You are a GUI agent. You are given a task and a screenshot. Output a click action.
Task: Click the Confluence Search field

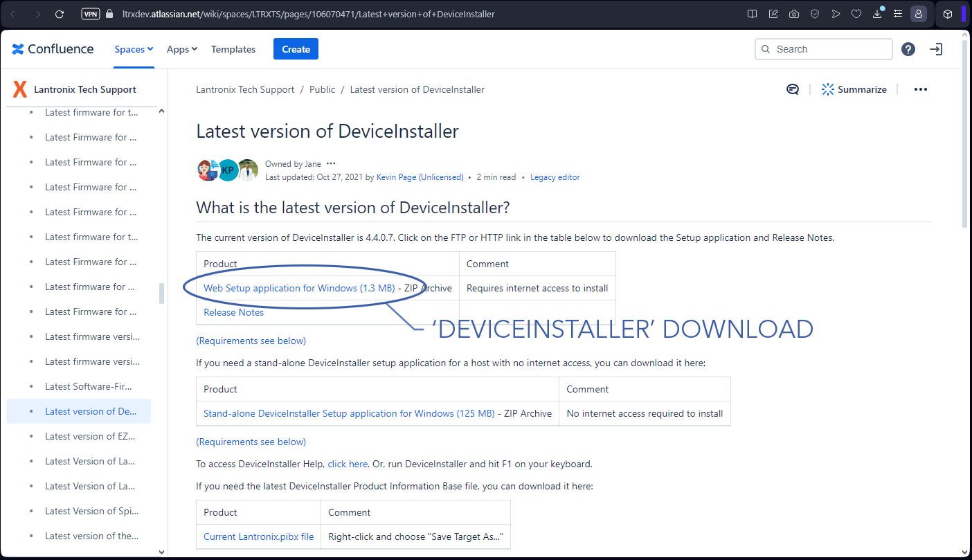pyautogui.click(x=824, y=49)
